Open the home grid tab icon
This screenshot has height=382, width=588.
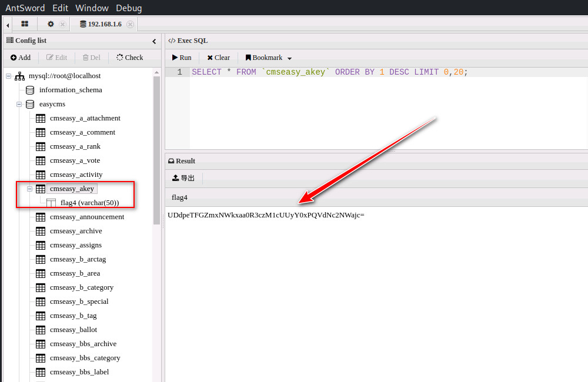25,24
